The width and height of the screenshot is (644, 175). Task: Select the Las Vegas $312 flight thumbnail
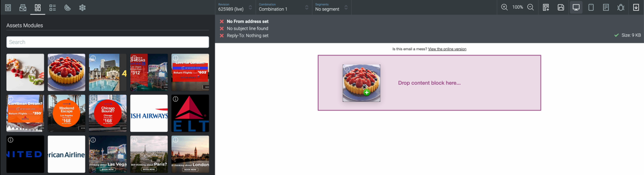[149, 72]
